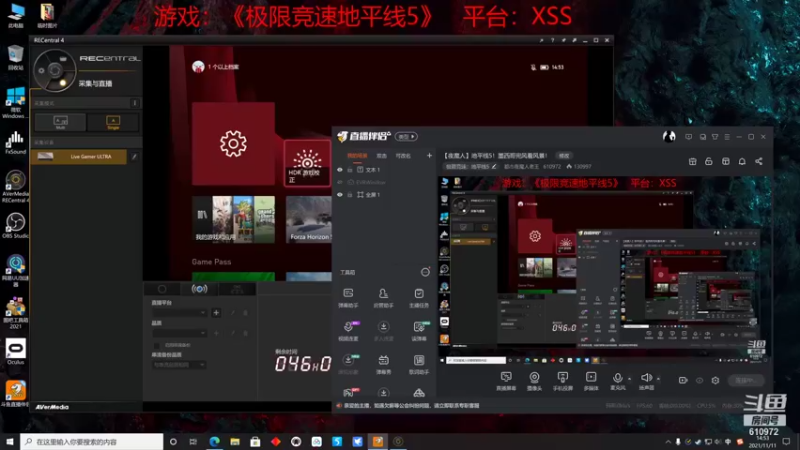Open File Explorer from the taskbar
The height and width of the screenshot is (450, 800).
(x=235, y=442)
